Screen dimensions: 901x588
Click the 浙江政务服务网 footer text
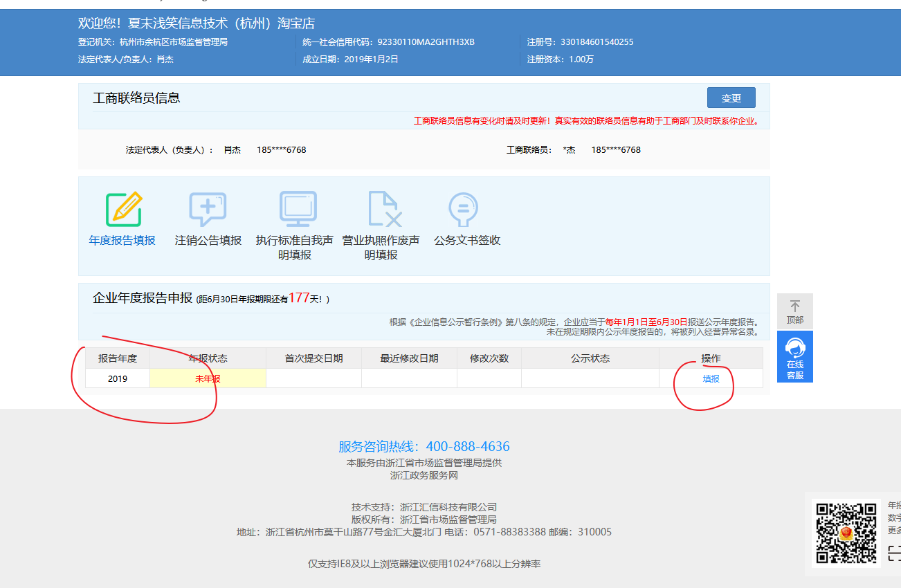pyautogui.click(x=424, y=475)
